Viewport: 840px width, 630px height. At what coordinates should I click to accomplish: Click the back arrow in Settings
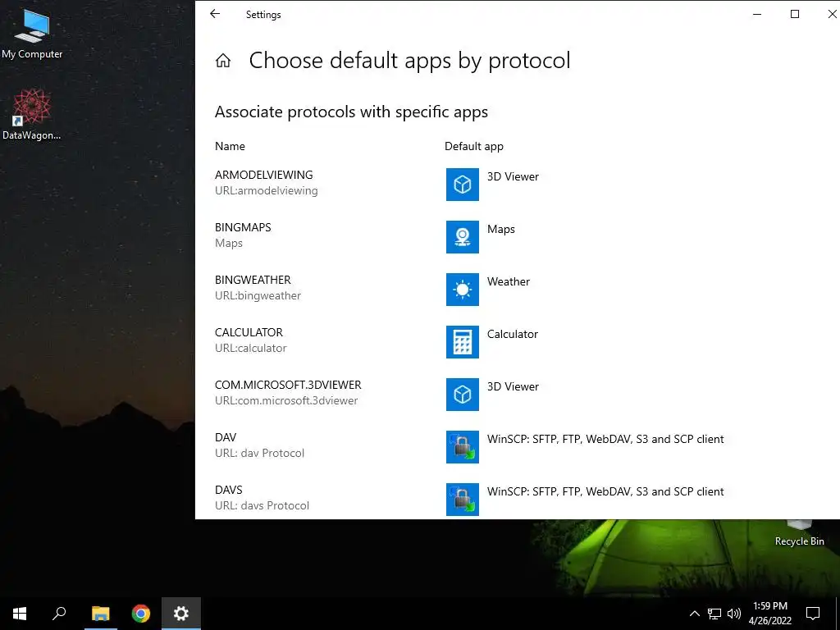tap(215, 15)
